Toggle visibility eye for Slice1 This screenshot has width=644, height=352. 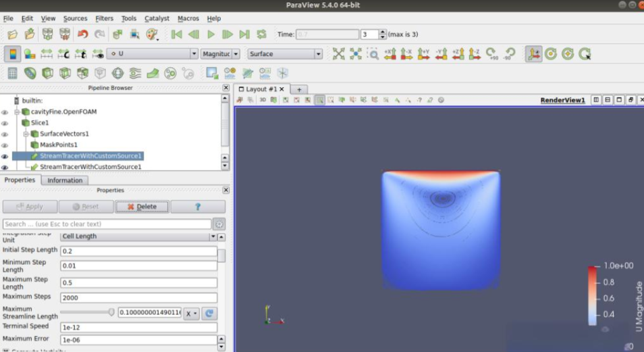point(5,123)
